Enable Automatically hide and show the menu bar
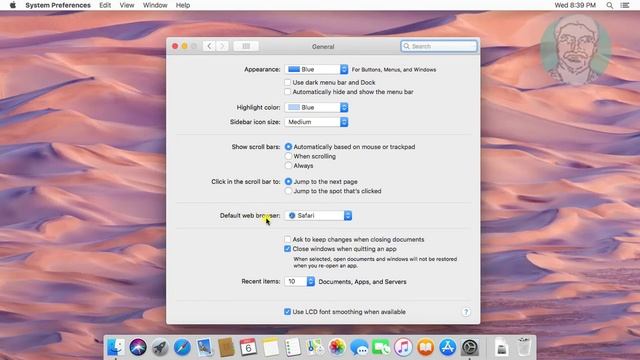 point(288,92)
